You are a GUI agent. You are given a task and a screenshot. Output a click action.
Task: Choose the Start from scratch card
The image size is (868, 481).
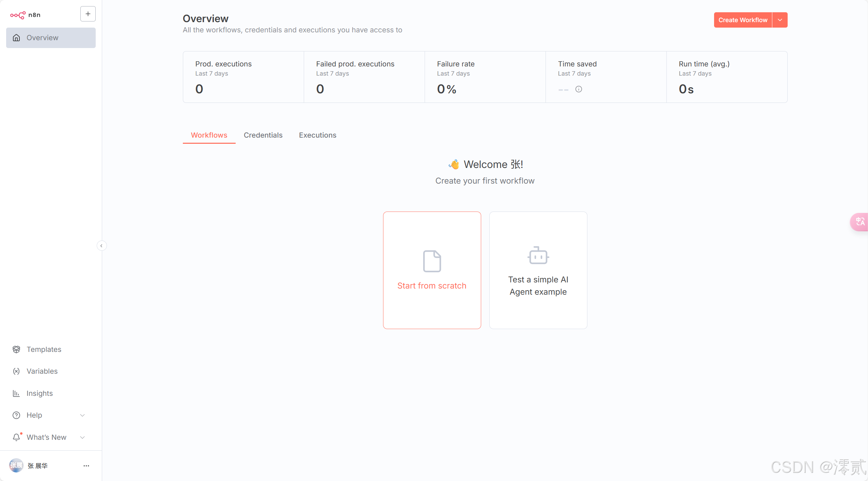point(432,270)
